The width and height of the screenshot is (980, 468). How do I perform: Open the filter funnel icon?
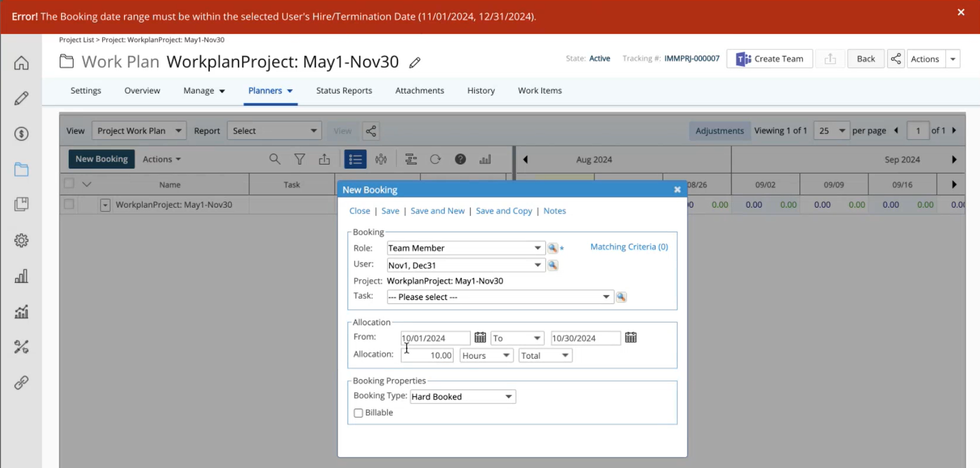[299, 159]
